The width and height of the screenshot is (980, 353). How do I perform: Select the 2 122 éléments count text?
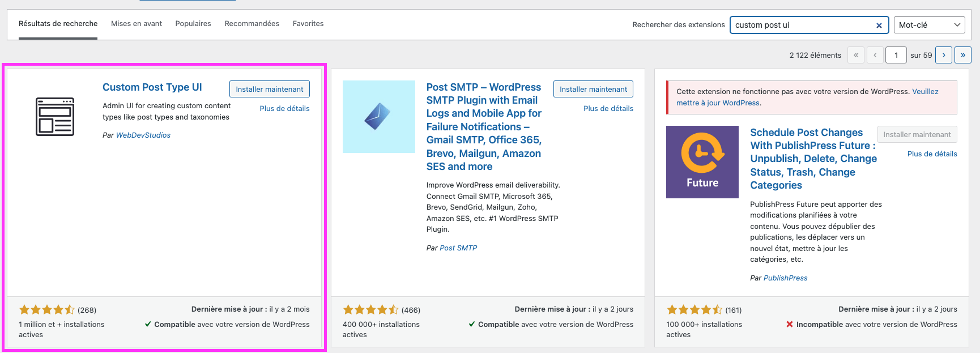[815, 55]
